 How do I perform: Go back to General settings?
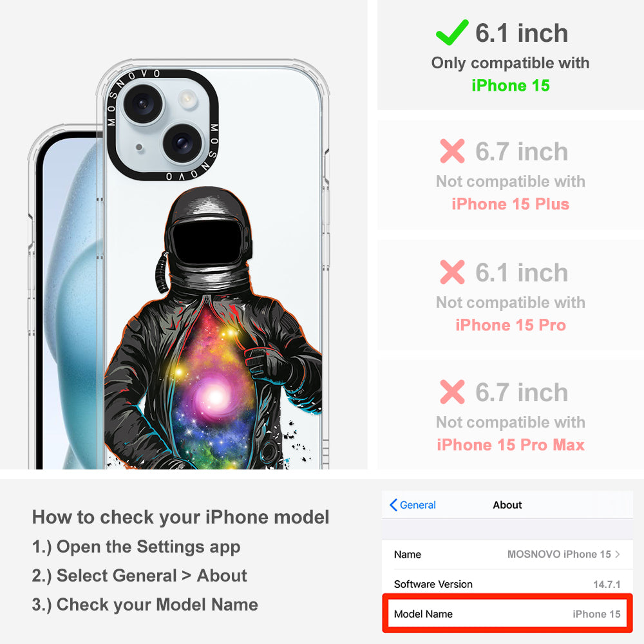[x=413, y=505]
